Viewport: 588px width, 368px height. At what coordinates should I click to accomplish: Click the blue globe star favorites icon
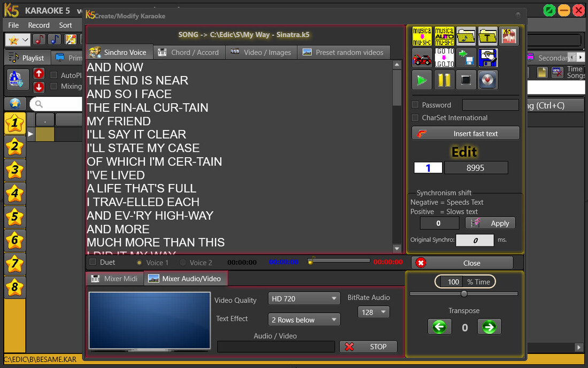tap(15, 104)
